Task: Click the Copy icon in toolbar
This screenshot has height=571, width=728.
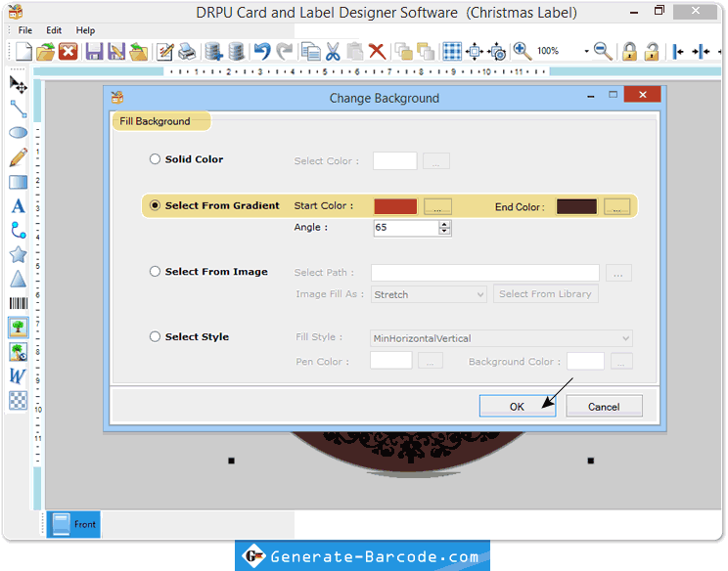Action: click(310, 51)
